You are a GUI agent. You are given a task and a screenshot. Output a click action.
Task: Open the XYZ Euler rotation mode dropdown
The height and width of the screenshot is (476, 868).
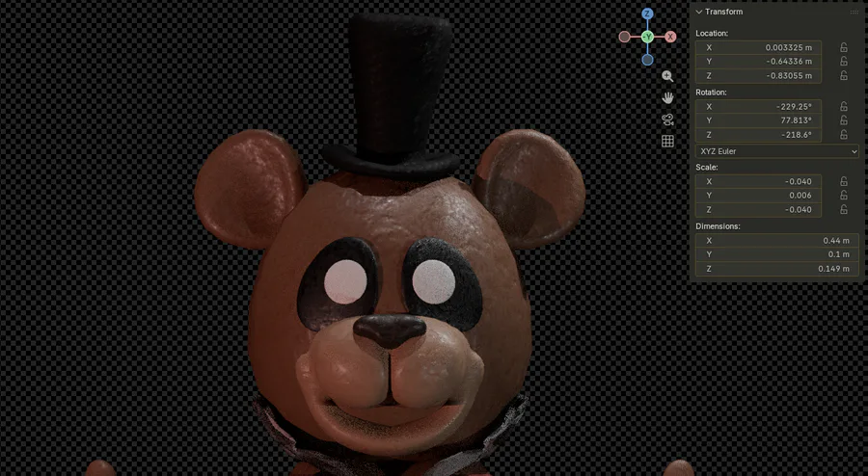tap(776, 151)
